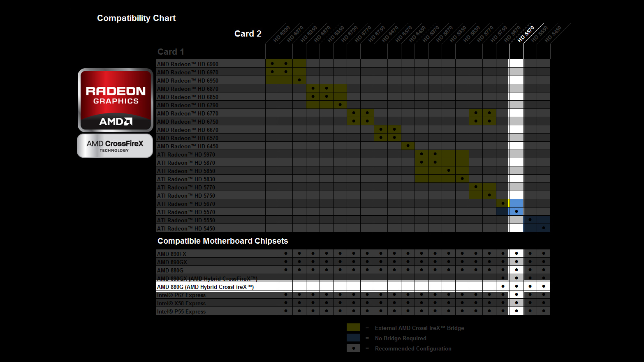Click the Compatibility Chart title text
The height and width of the screenshot is (362, 644).
(136, 18)
